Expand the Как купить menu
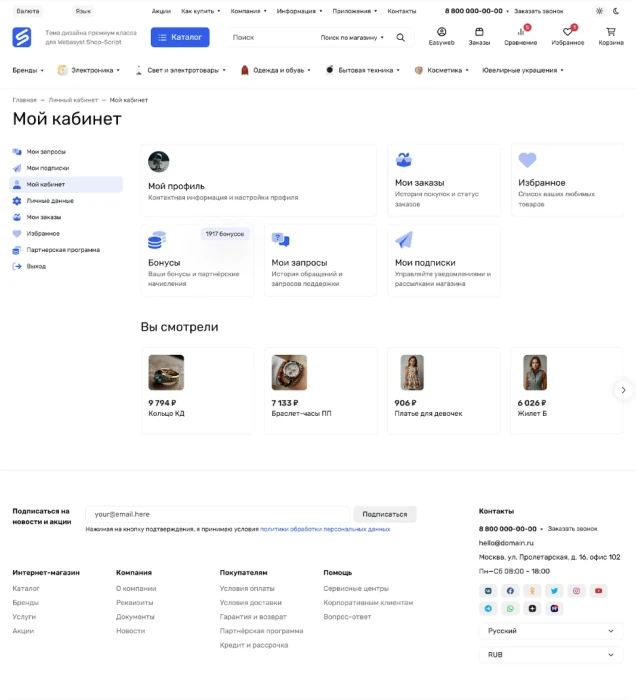Screen dimensions: 636x700 pos(200,11)
